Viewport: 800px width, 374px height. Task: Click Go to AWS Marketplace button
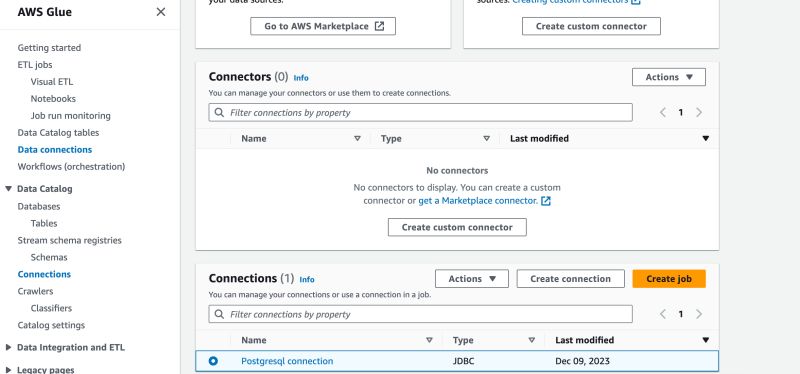coord(322,27)
